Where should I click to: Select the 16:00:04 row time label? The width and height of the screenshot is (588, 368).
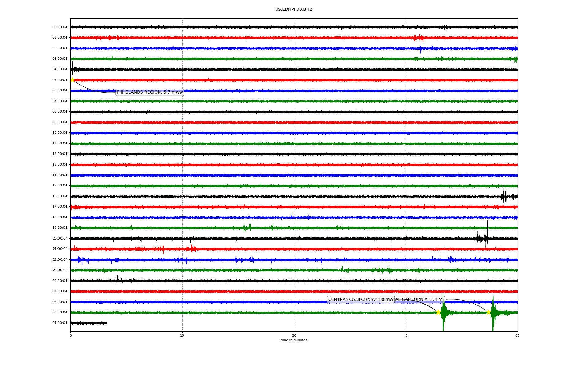[x=60, y=196]
